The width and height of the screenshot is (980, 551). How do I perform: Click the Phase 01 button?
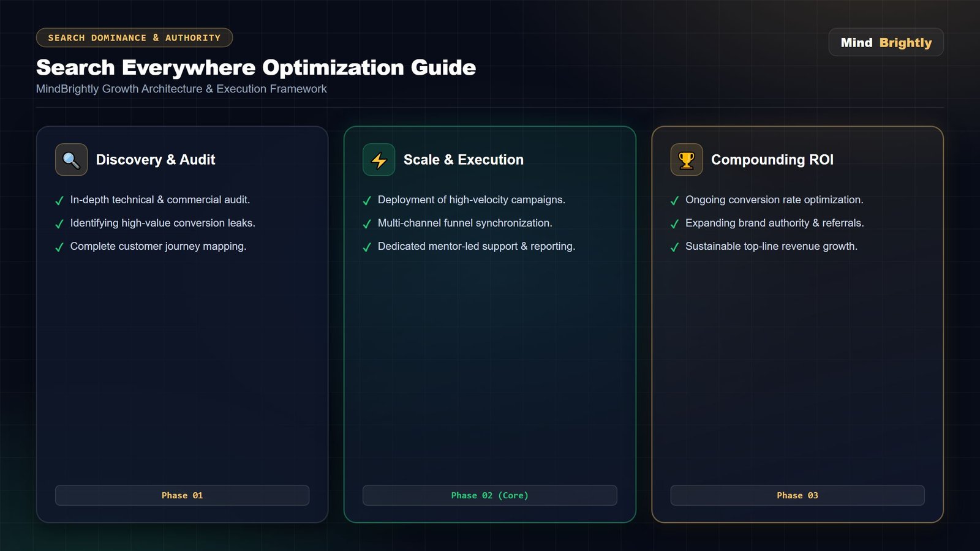182,495
